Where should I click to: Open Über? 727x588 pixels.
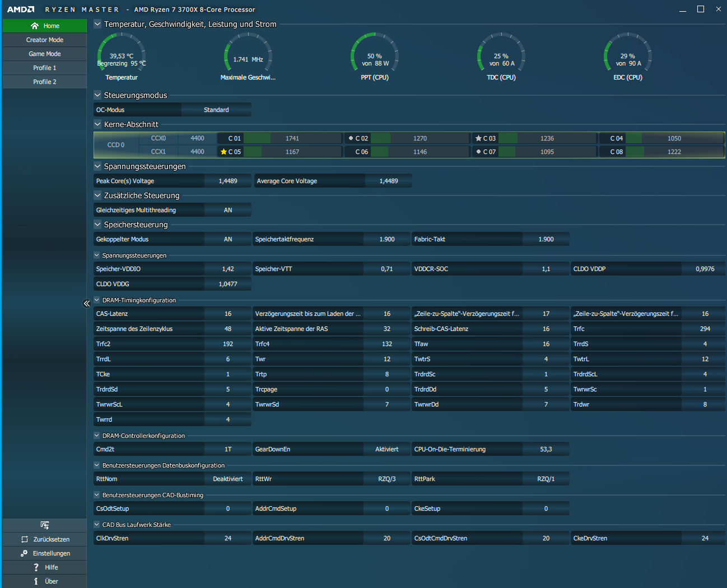point(45,581)
